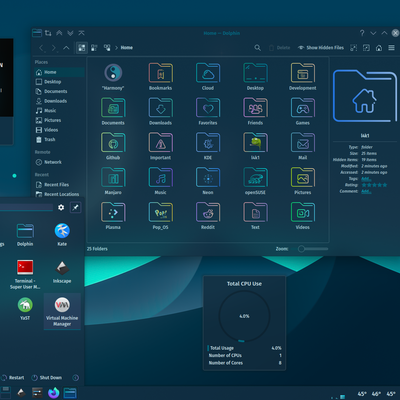Switch to Details tree view mode
This screenshot has width=400, height=400.
107,48
